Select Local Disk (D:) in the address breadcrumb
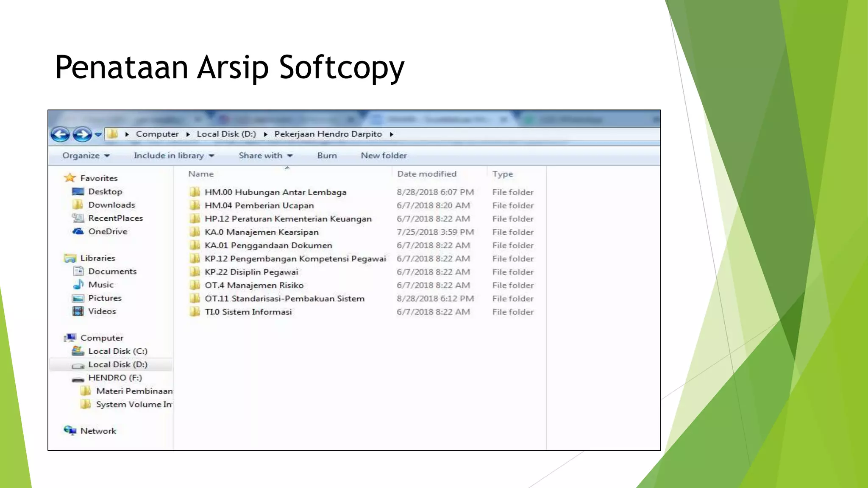Viewport: 868px width, 488px height. pos(226,134)
